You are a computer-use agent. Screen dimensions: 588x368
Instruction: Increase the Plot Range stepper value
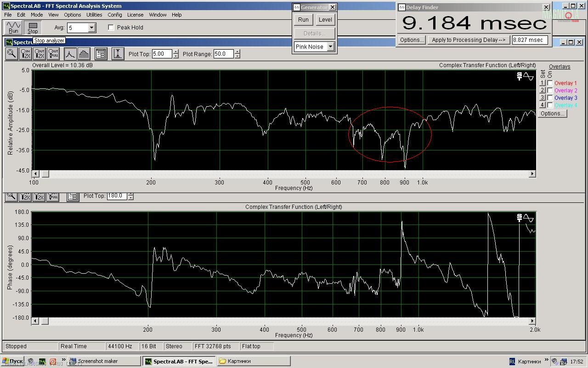[x=237, y=52]
